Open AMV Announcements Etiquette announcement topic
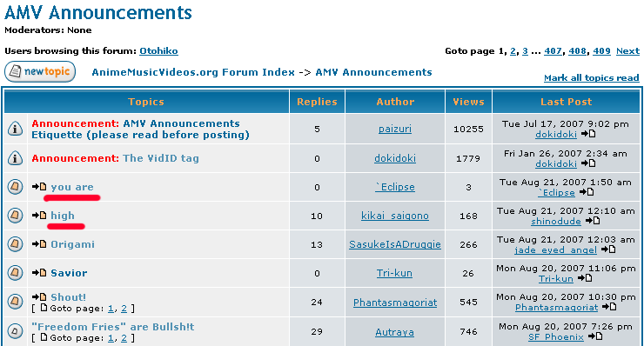Viewport: 644px width, 346px height. click(140, 130)
